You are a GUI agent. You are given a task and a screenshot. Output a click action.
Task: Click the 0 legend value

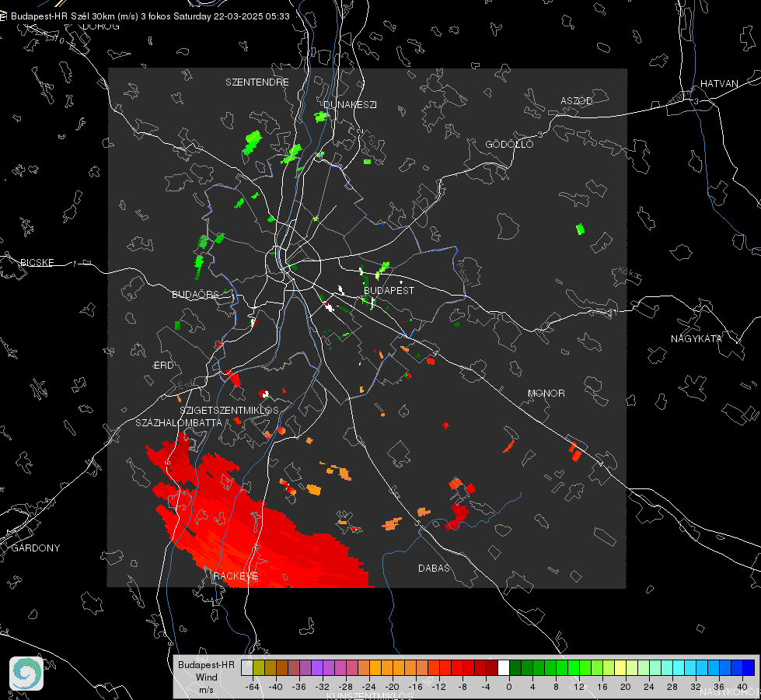(508, 687)
